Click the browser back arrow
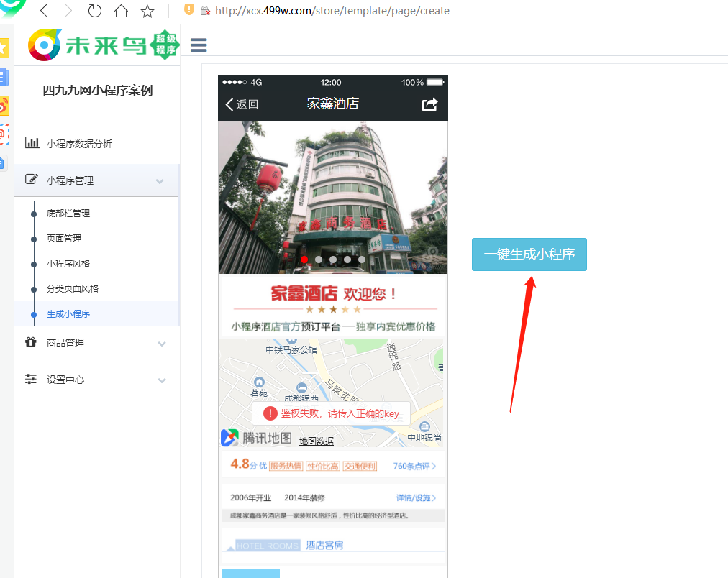728x578 pixels. 44,10
